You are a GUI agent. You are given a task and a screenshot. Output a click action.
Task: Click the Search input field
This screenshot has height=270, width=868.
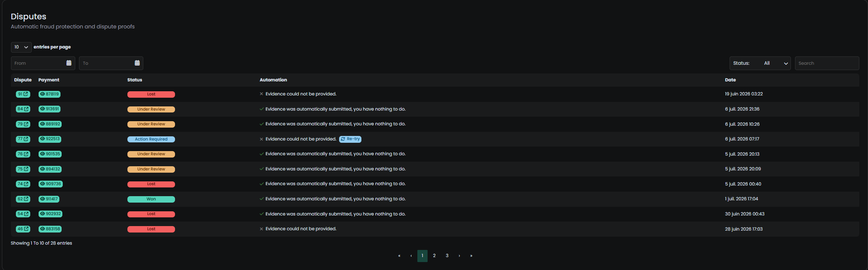[827, 63]
